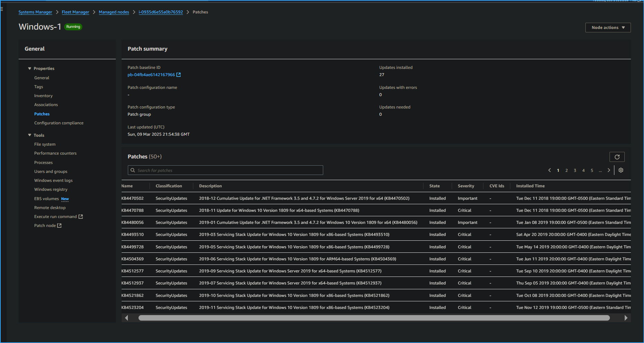The width and height of the screenshot is (644, 343).
Task: Open the table preferences gear icon
Action: tap(621, 170)
